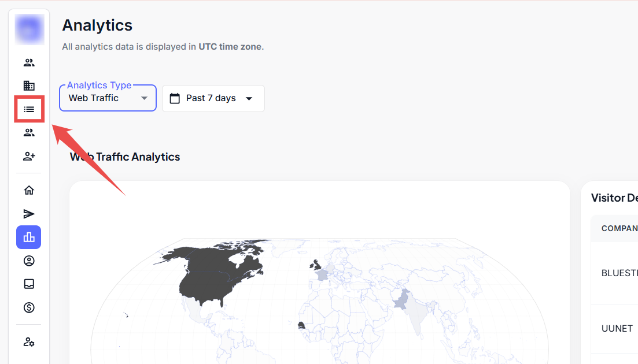Open the user settings gear icon
The image size is (638, 364).
(x=29, y=342)
